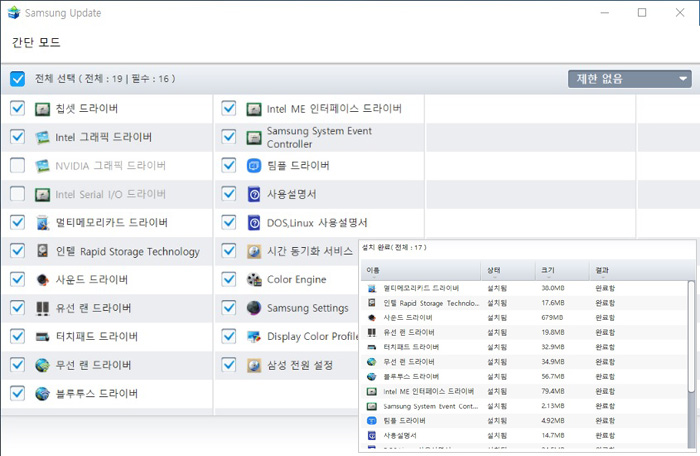Click the 블루투스 드라이버 icon
This screenshot has height=456, width=700.
pyautogui.click(x=42, y=393)
